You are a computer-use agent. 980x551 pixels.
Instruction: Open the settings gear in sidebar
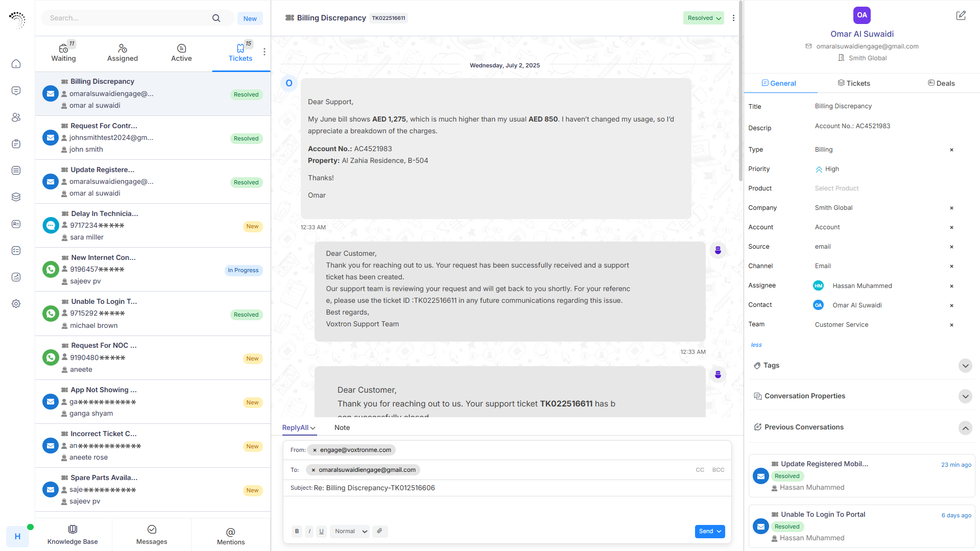click(16, 304)
